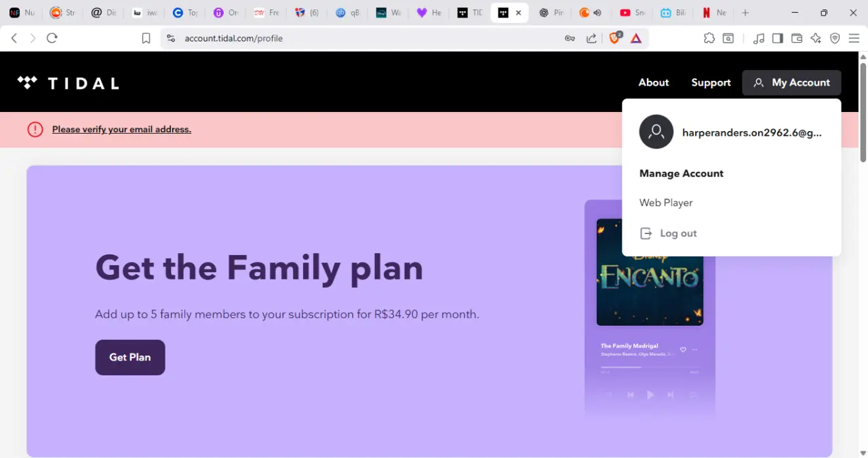868x458 pixels.
Task: Collapse the My Account dropdown
Action: (x=791, y=83)
